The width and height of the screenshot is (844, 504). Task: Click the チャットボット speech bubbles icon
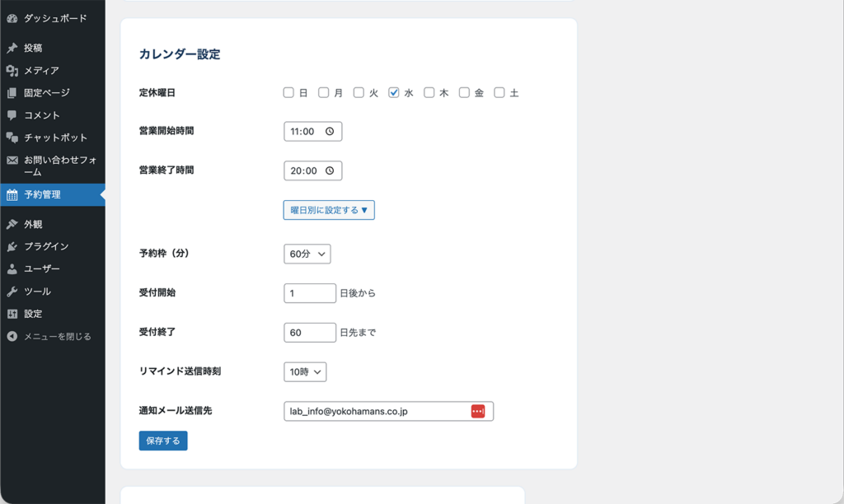point(12,138)
